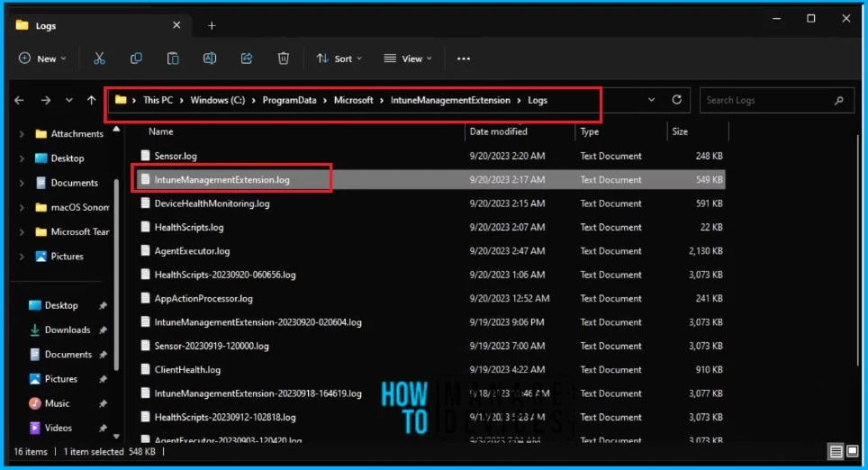Click the ClientHealth.log file icon

pos(145,369)
